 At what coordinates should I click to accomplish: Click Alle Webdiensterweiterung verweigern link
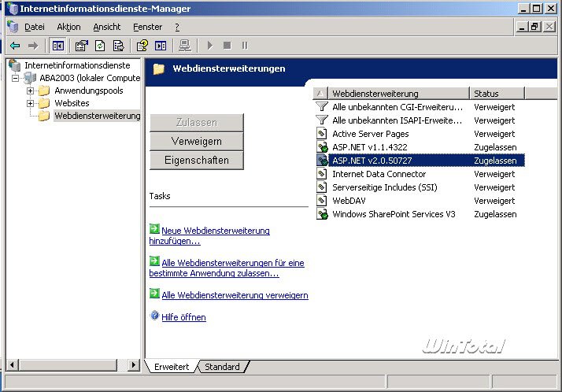tap(235, 295)
